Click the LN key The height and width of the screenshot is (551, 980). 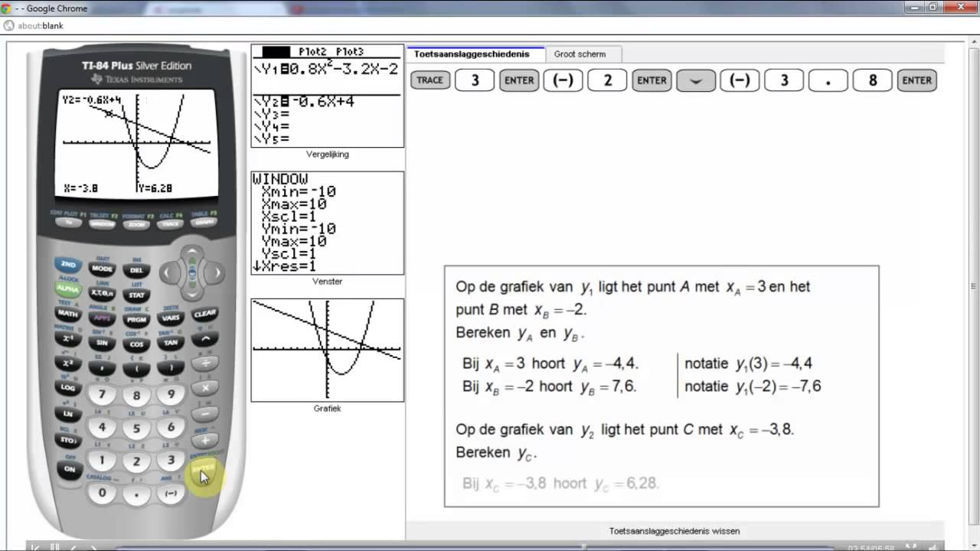click(x=68, y=413)
